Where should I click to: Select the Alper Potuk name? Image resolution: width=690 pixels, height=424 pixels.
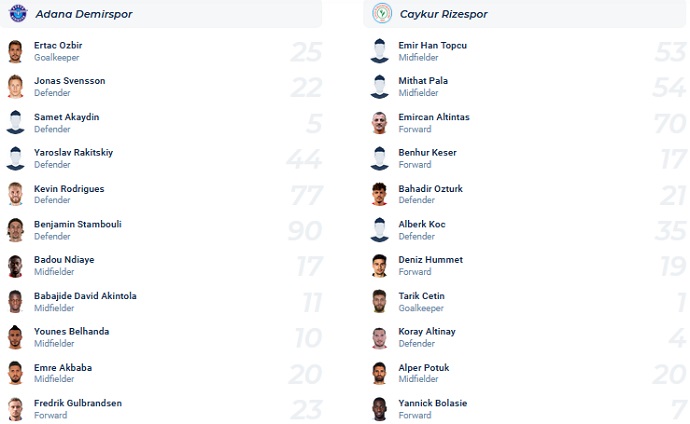[x=424, y=368]
